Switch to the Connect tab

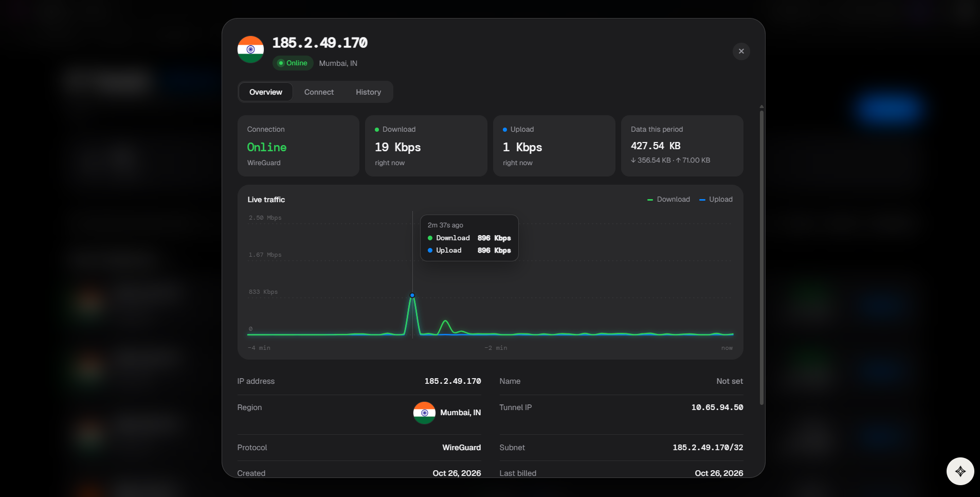pyautogui.click(x=319, y=92)
